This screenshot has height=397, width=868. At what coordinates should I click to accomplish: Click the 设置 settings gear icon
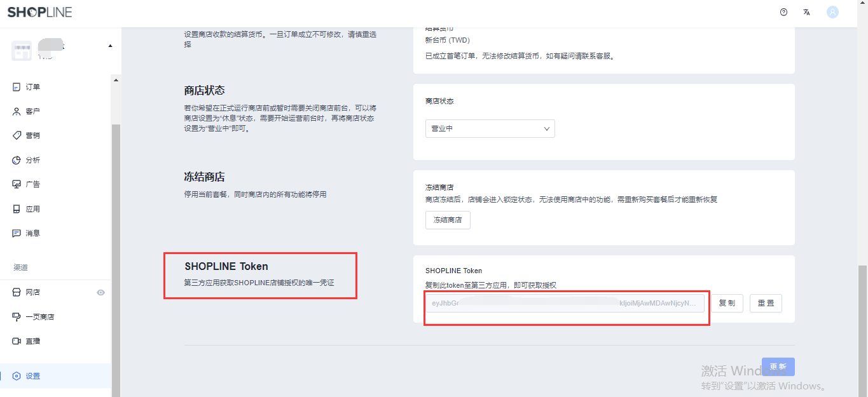17,376
